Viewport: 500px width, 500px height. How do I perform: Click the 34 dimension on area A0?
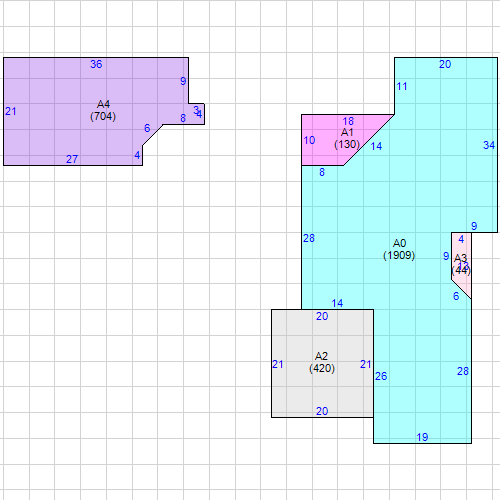tap(489, 145)
